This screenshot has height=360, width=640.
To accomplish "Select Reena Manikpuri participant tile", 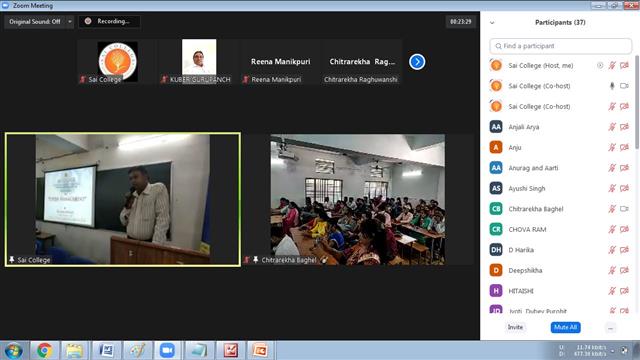I will tap(280, 62).
